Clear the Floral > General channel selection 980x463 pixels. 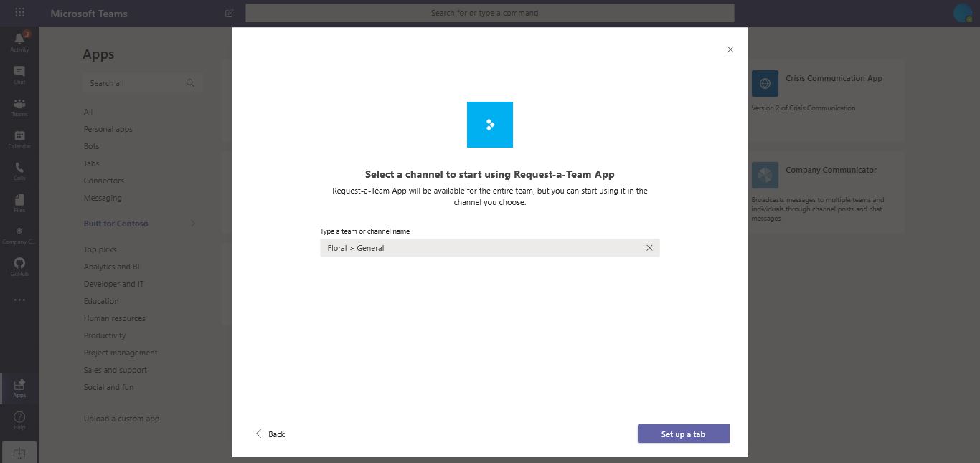[649, 248]
